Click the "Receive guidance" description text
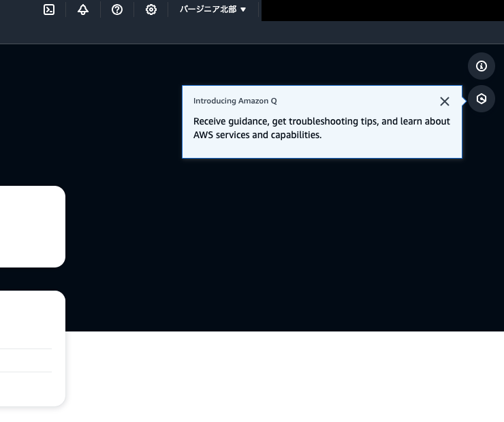Viewport: 504px width, 422px height. pyautogui.click(x=321, y=128)
